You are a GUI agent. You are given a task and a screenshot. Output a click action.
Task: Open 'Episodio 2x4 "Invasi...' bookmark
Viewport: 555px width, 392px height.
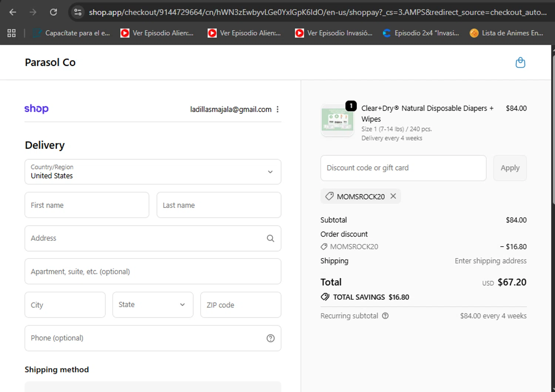(x=421, y=33)
